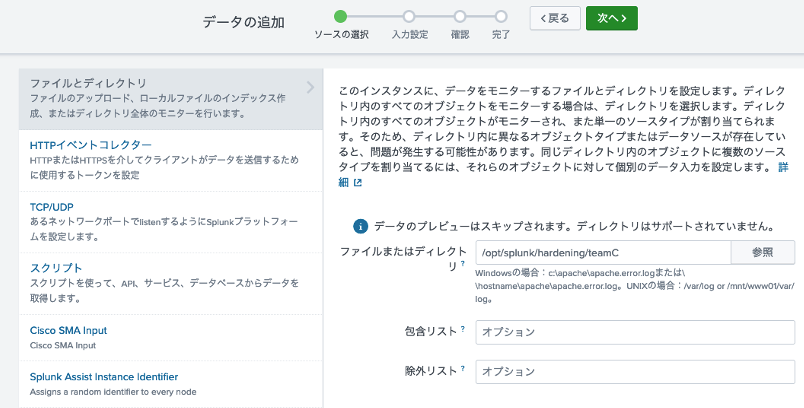Click help question mark beside 除外リスト
Image resolution: width=804 pixels, height=408 pixels.
[x=463, y=368]
